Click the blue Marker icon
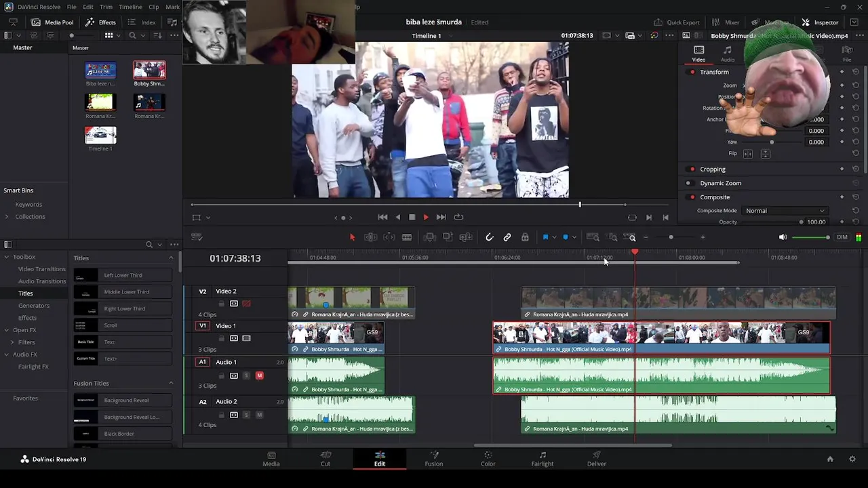The height and width of the screenshot is (488, 868). pyautogui.click(x=565, y=237)
